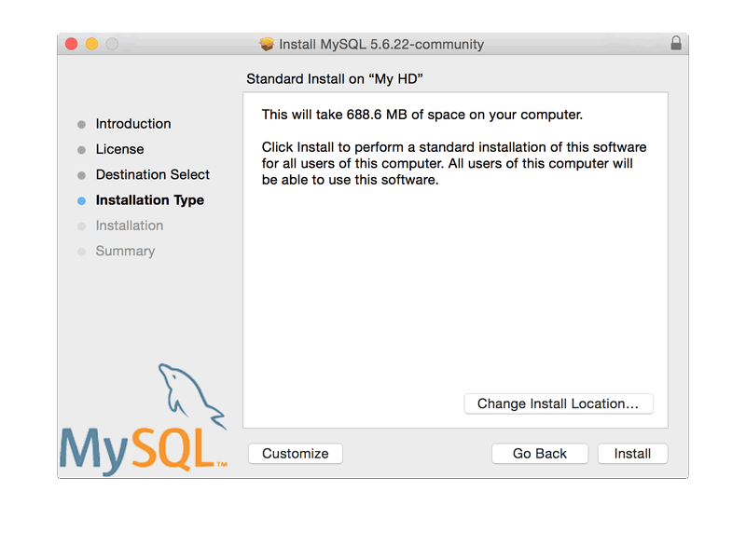Open the Customize installation options

[295, 453]
